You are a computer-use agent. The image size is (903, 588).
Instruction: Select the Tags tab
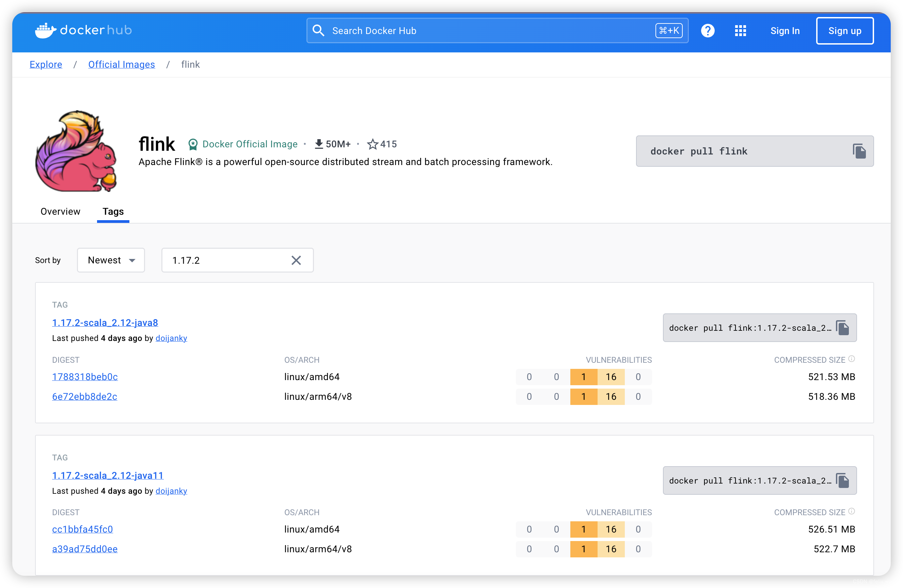tap(113, 212)
